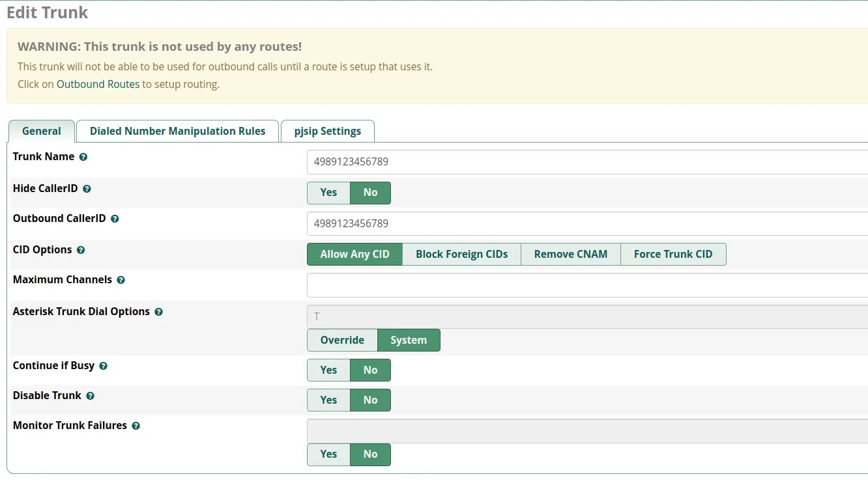
Task: Click the Monitor Trunk Failures help icon
Action: (136, 426)
